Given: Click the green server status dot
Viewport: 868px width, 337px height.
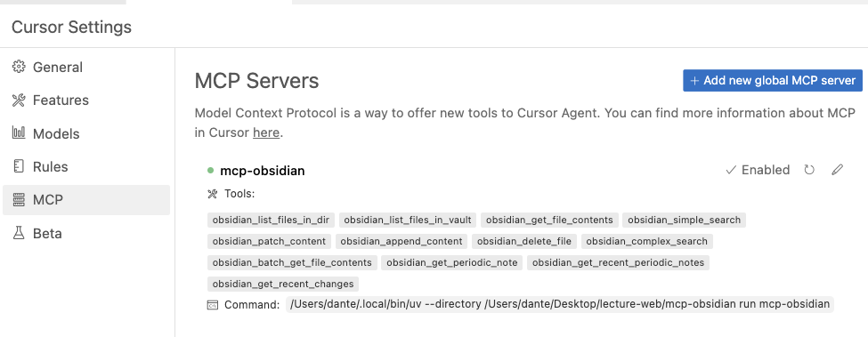Looking at the screenshot, I should 210,171.
